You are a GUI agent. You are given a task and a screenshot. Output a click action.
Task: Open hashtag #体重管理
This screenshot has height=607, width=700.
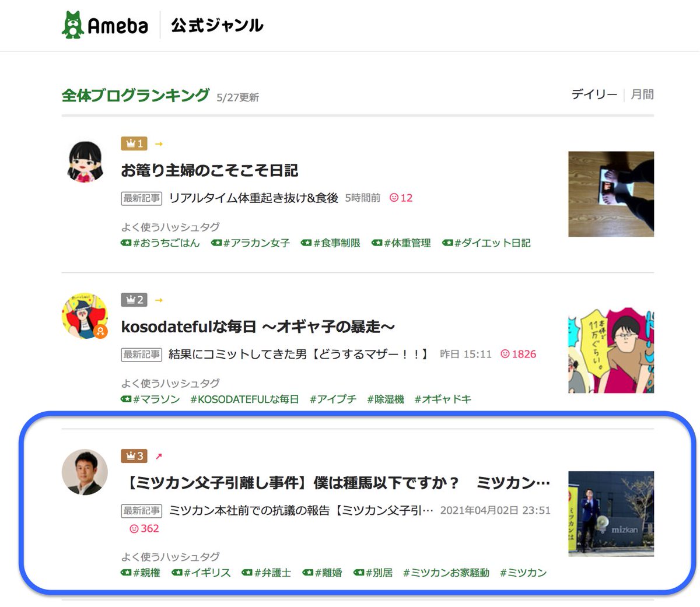point(401,243)
